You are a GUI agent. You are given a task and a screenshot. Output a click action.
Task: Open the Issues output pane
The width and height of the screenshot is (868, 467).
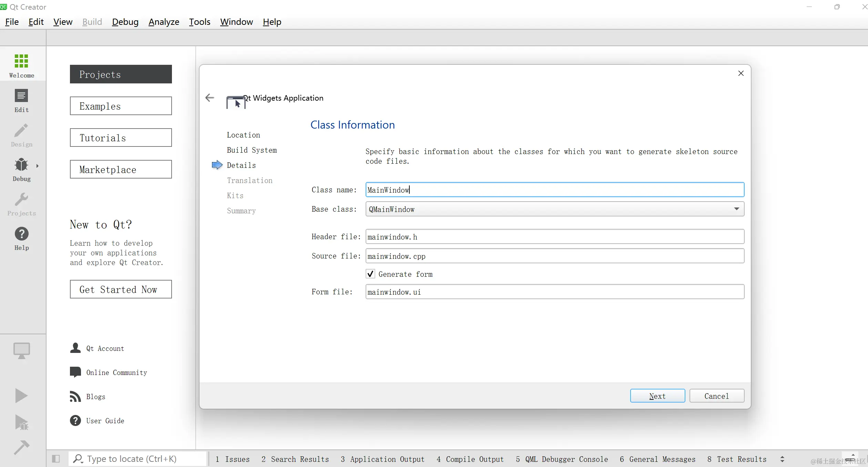pos(233,459)
